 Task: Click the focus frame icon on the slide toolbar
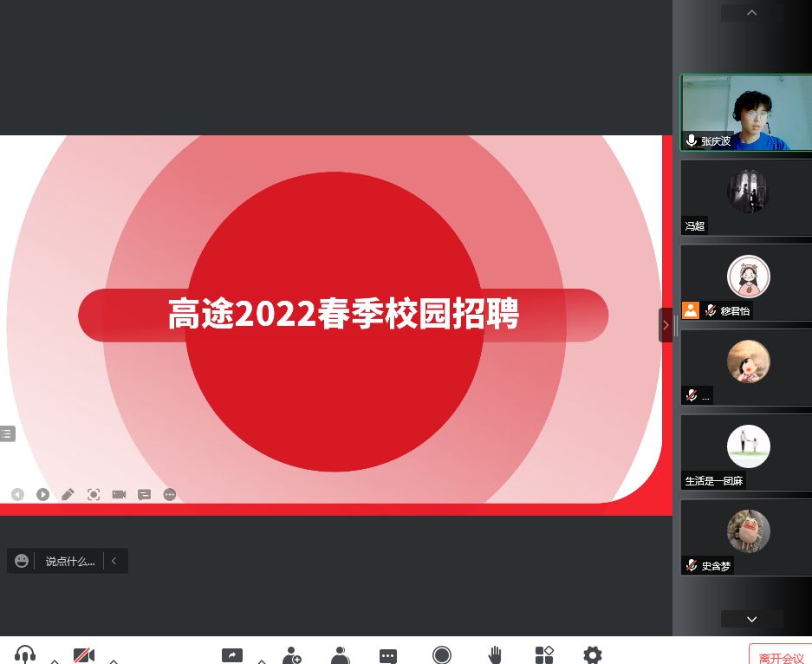[94, 494]
